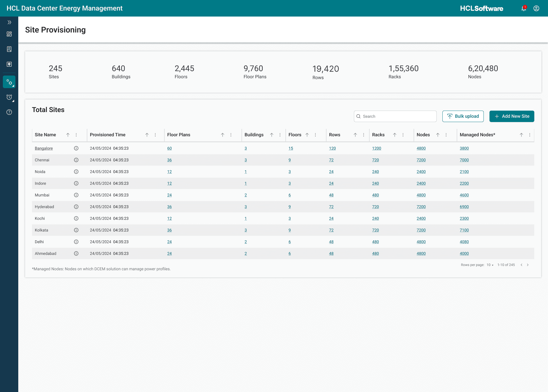This screenshot has height=392, width=548.
Task: Show info for Kolkata site
Action: click(x=76, y=230)
